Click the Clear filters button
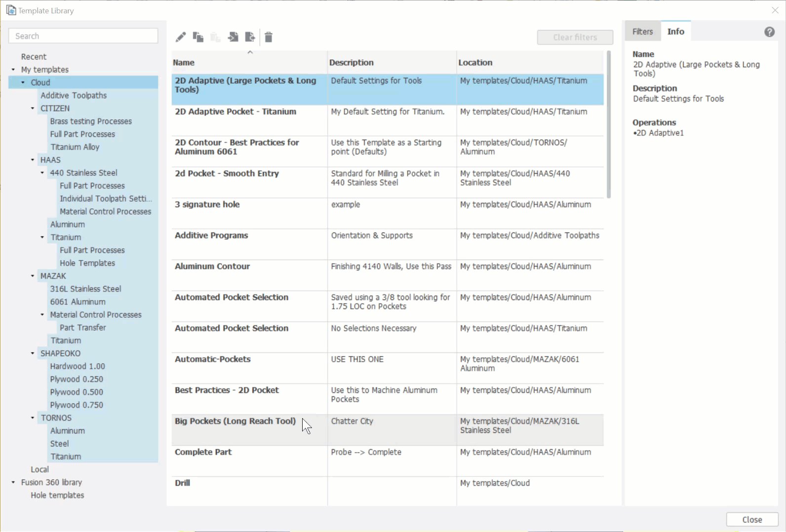 coord(575,37)
